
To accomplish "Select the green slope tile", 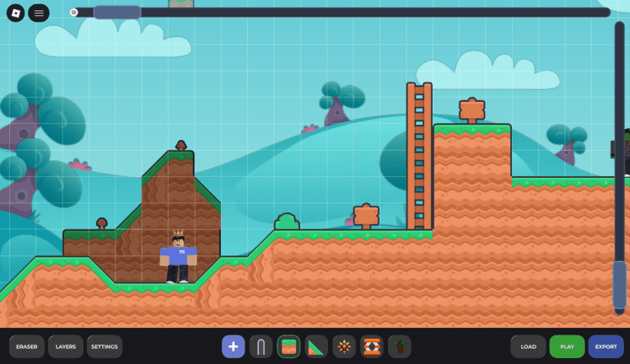I will tap(316, 346).
